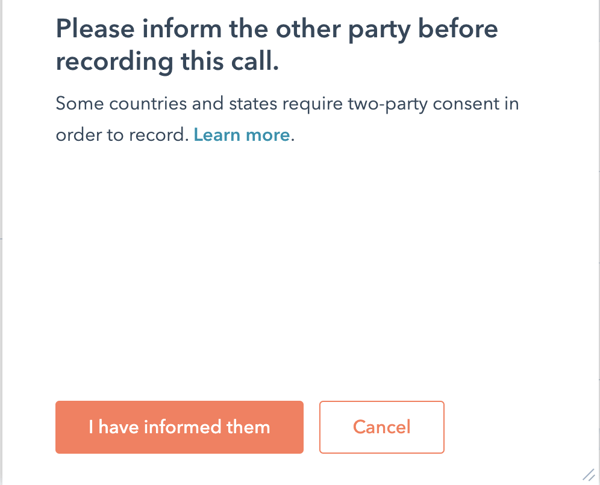Viewport: 600px width, 485px height.
Task: Confirm consent with the orange button
Action: [x=179, y=427]
